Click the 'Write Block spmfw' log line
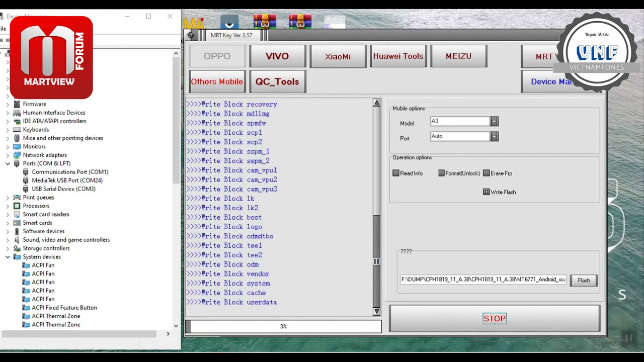Viewport: 644px width, 362px height. click(x=226, y=123)
